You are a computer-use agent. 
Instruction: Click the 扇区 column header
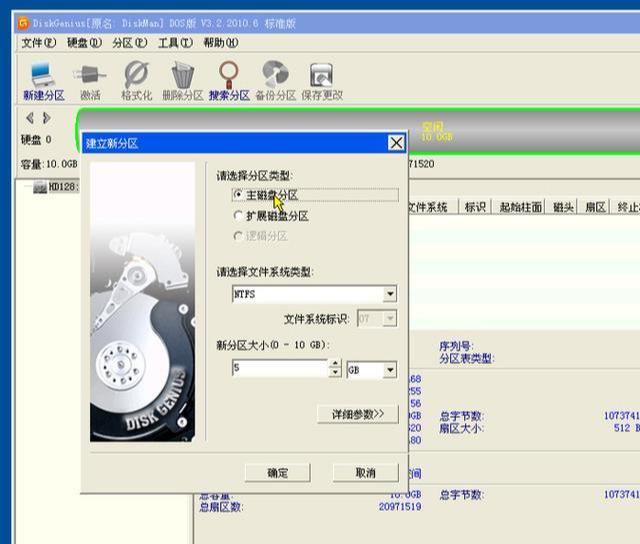[x=595, y=207]
